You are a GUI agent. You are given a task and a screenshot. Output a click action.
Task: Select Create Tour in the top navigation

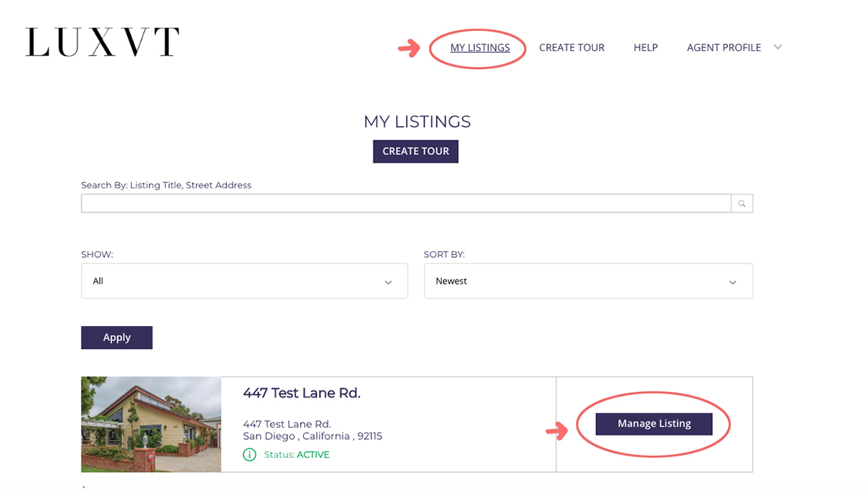tap(571, 47)
